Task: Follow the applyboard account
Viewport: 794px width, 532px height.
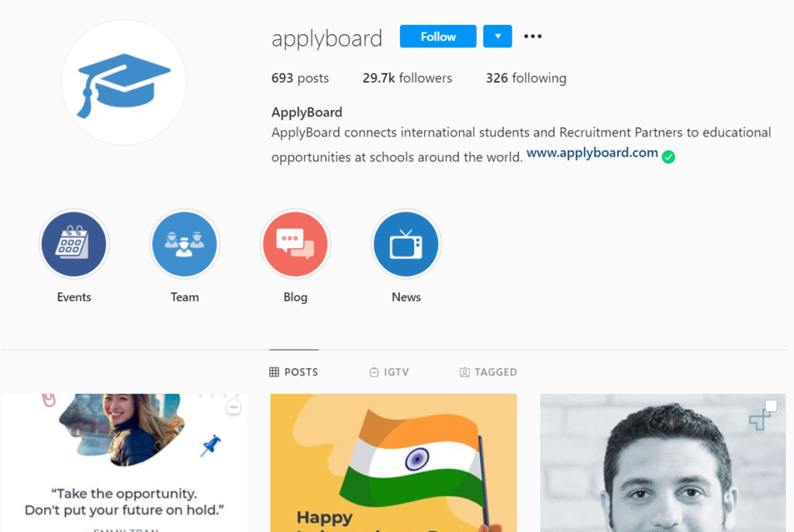Action: [438, 36]
